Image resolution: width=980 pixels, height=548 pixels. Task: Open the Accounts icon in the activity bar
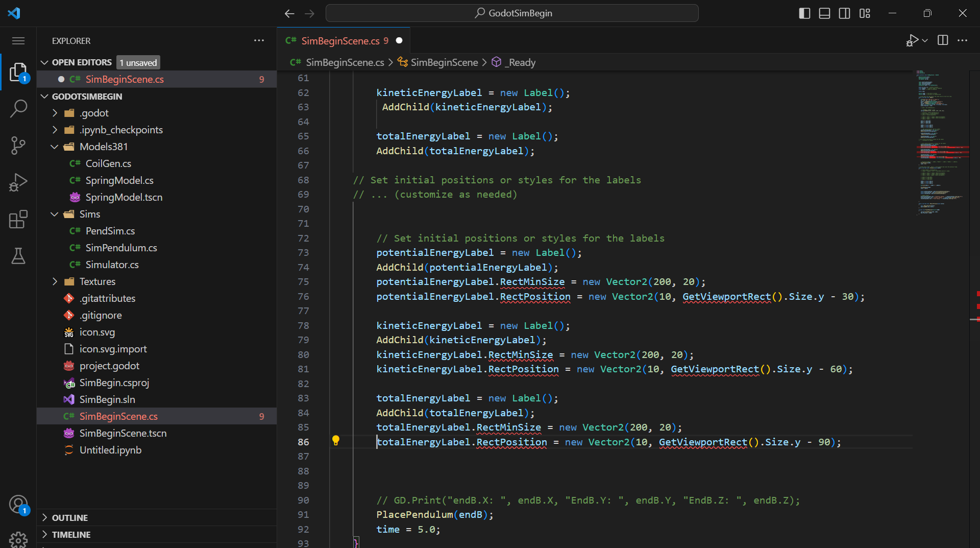click(x=18, y=505)
